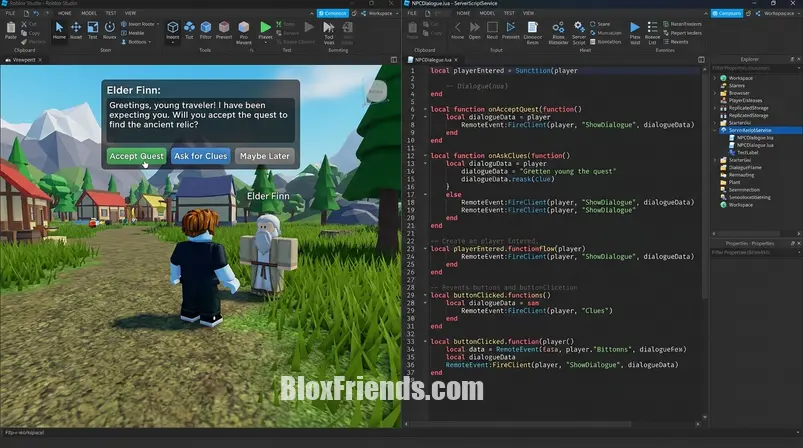Collapse the fold arrow at line 33

425,342
